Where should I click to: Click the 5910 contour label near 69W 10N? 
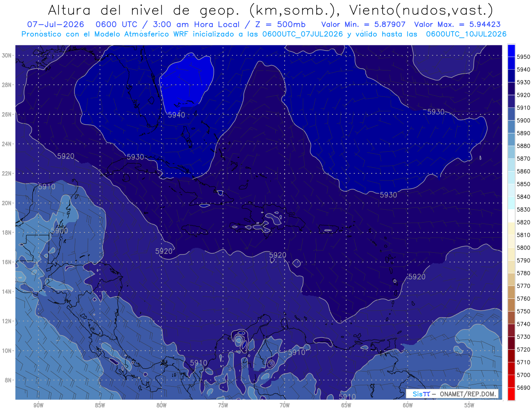297,352
